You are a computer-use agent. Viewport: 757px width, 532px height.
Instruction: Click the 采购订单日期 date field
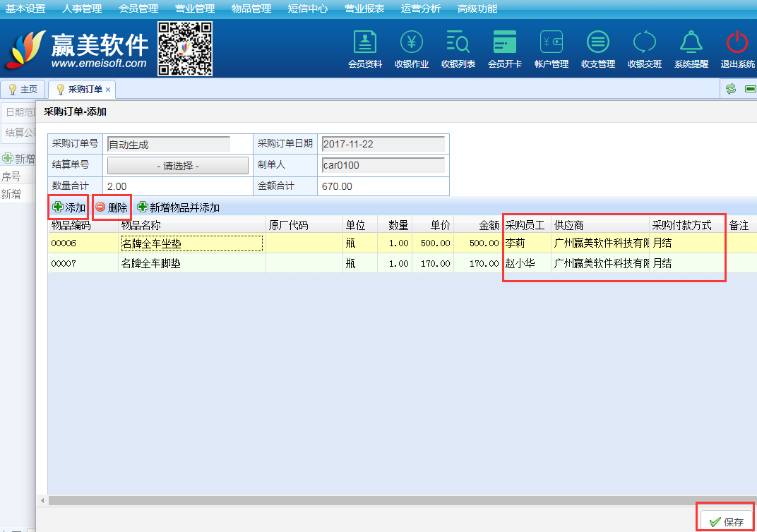(x=382, y=144)
